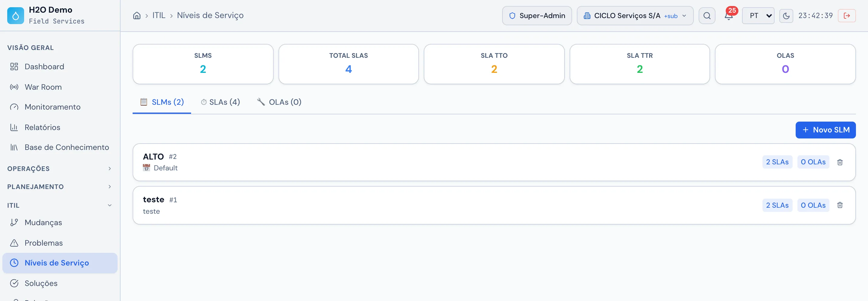
Task: Open CICLO Serviços S/A company dropdown
Action: 635,15
